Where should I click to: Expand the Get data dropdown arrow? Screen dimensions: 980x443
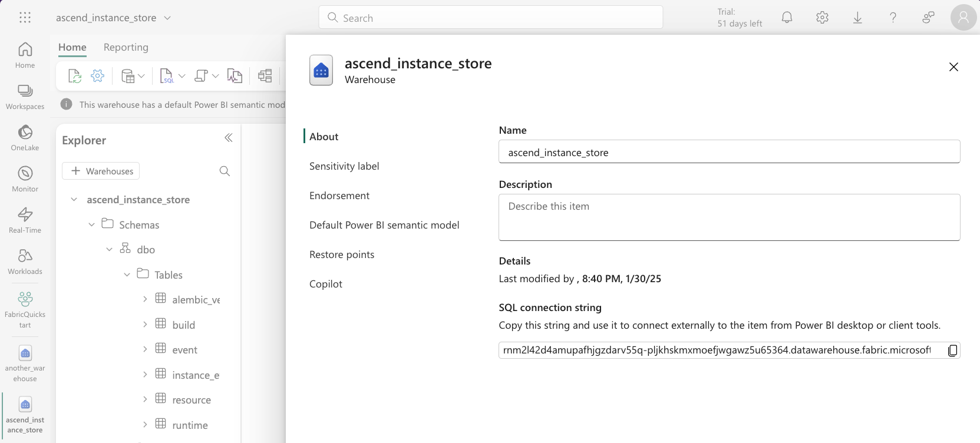coord(141,76)
